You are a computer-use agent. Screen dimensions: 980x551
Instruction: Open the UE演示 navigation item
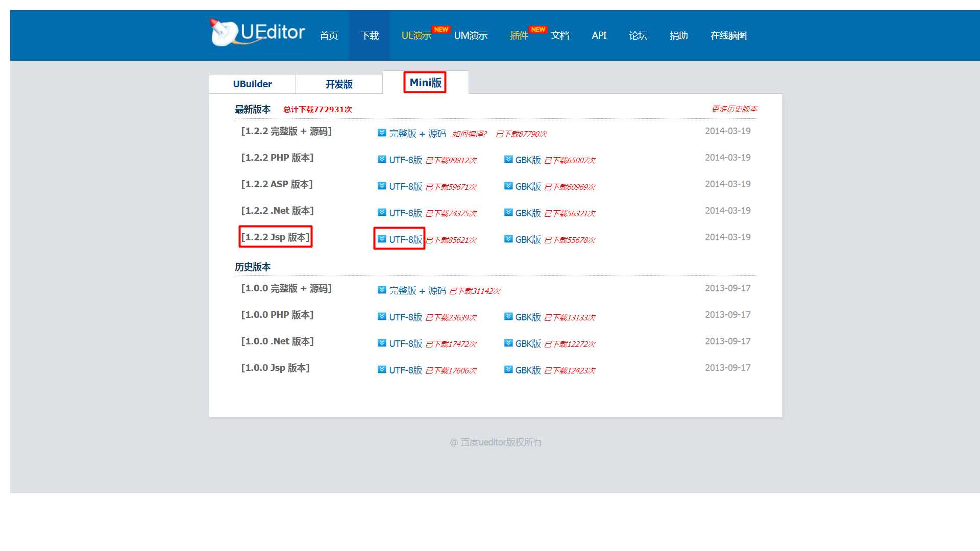416,36
